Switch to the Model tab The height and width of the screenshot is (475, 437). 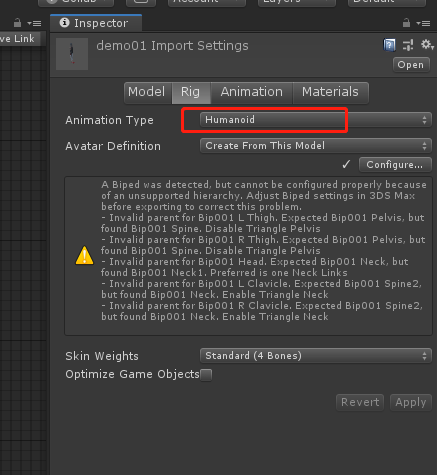[x=148, y=93]
